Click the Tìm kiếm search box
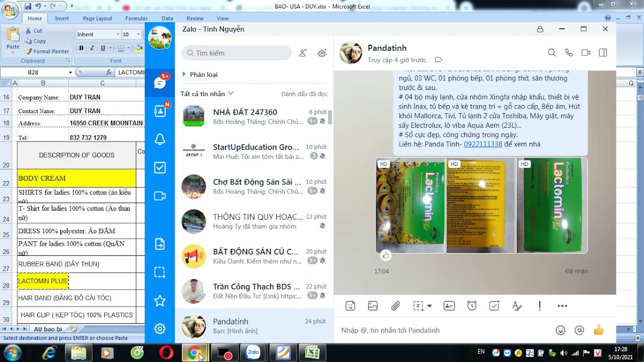 point(236,53)
